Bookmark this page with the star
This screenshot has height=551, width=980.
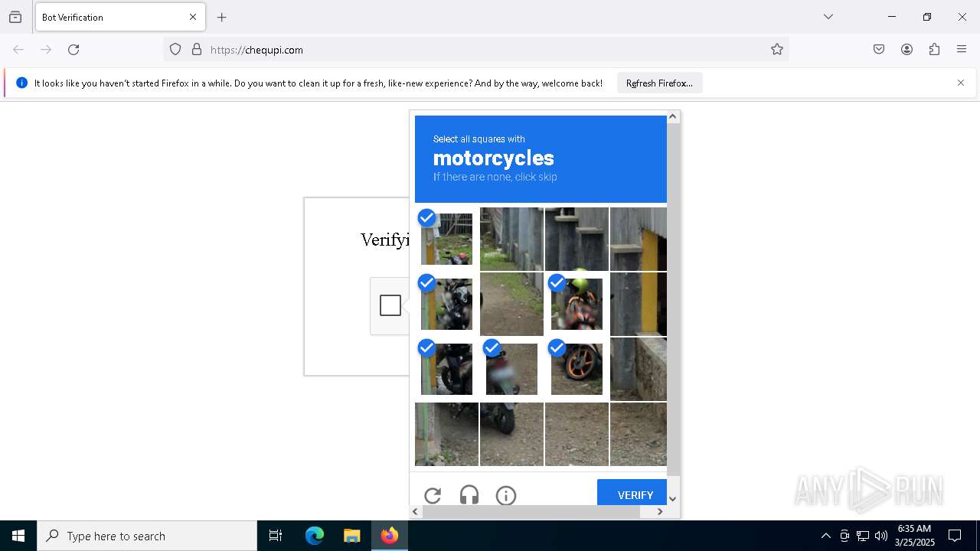[x=777, y=50]
